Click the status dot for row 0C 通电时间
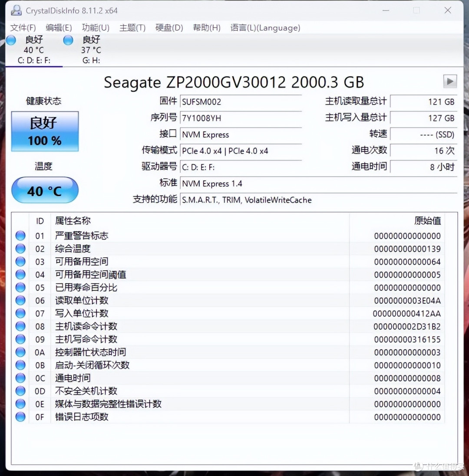Image resolution: width=469 pixels, height=476 pixels. click(20, 378)
